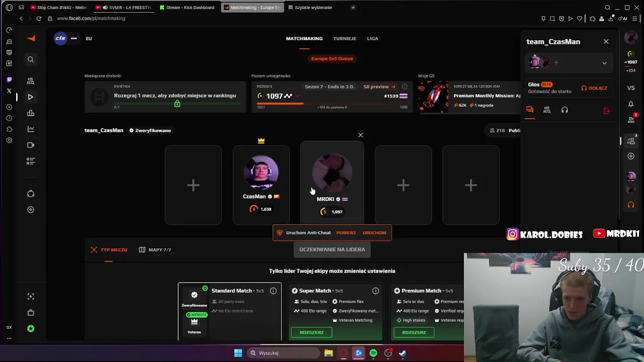Open friends list icon with badge 3
Viewport: 644px width, 362px height.
(632, 119)
